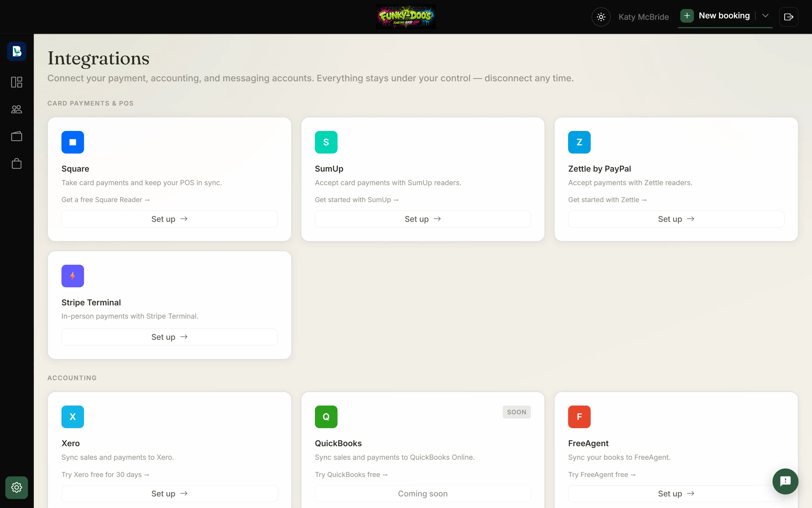Click the Stripe Terminal lightning icon
The image size is (812, 508).
pyautogui.click(x=72, y=276)
